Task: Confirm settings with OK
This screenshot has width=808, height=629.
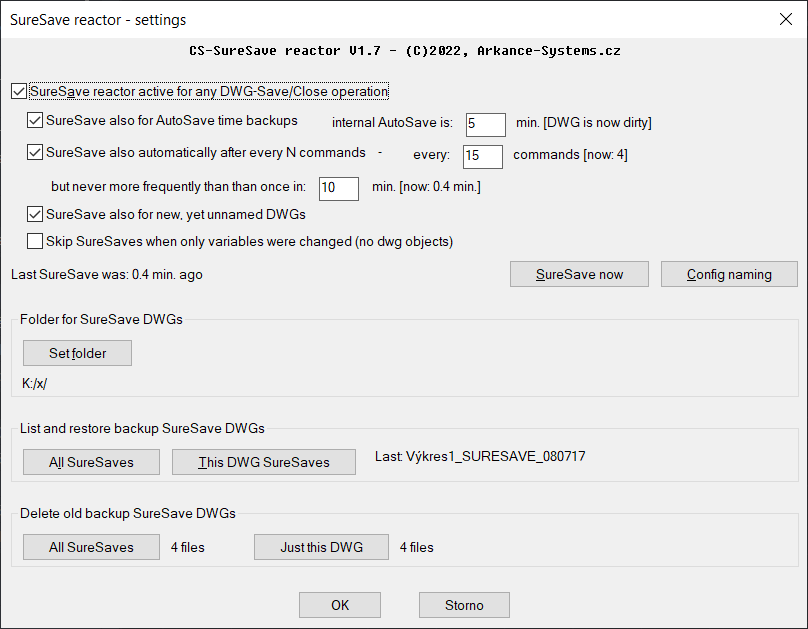Action: pyautogui.click(x=340, y=605)
